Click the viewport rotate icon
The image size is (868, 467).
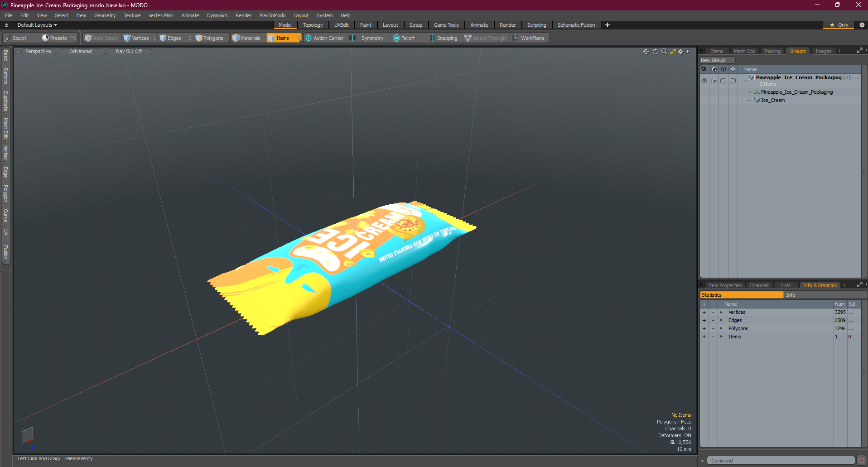[x=655, y=52]
